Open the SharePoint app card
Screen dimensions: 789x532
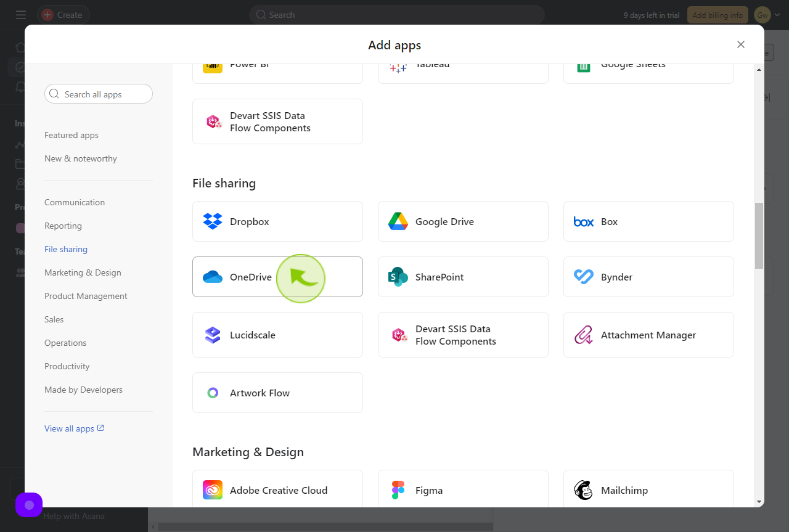tap(463, 277)
